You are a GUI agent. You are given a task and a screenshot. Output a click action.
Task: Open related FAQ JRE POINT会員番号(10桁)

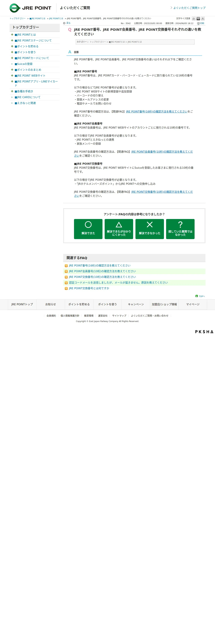pyautogui.click(x=102, y=271)
